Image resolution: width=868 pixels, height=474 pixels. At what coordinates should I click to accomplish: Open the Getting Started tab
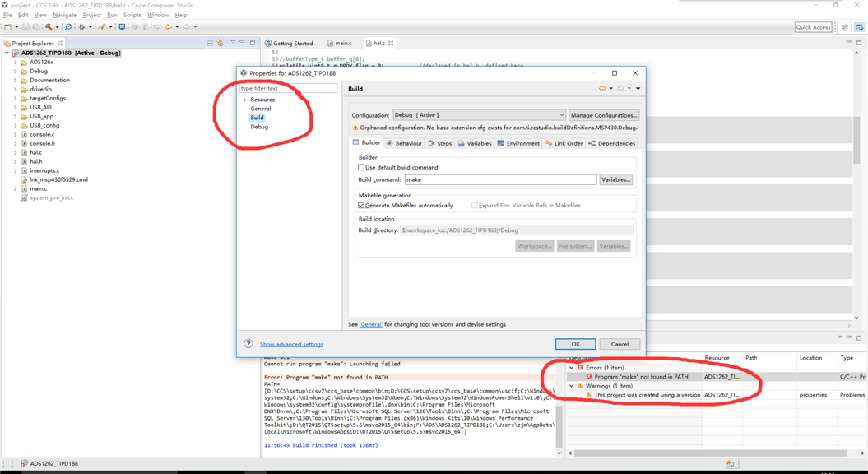click(289, 43)
